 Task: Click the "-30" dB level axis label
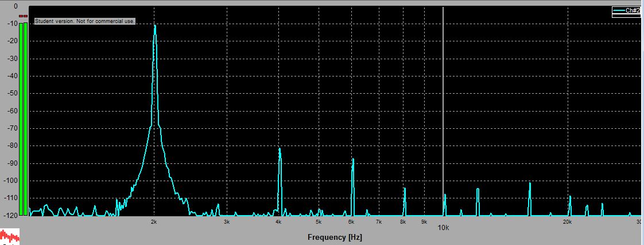coord(12,59)
